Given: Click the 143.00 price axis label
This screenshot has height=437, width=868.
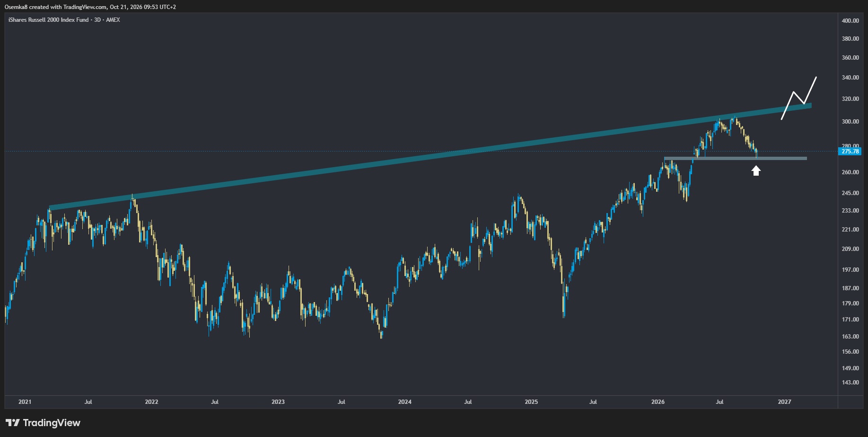Looking at the screenshot, I should (x=850, y=383).
